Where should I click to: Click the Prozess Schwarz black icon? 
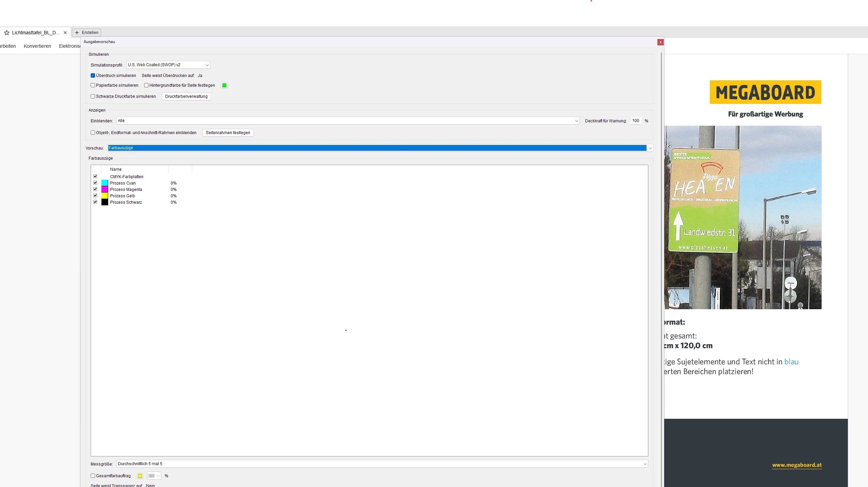pyautogui.click(x=104, y=202)
